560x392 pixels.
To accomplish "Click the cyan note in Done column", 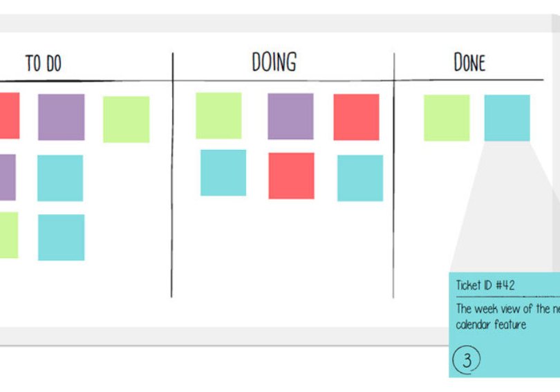I will [x=507, y=118].
